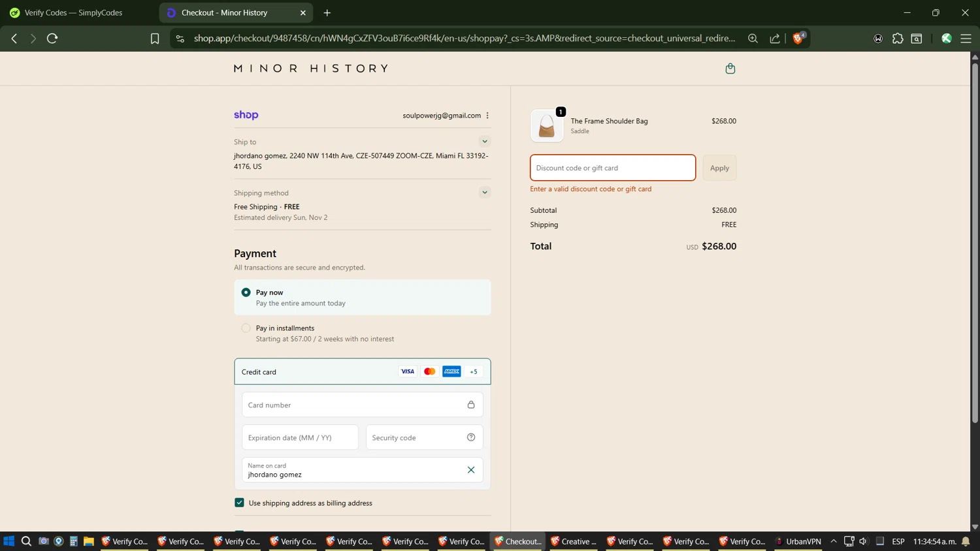Click the security code help question-mark icon
The height and width of the screenshot is (551, 980).
click(471, 437)
